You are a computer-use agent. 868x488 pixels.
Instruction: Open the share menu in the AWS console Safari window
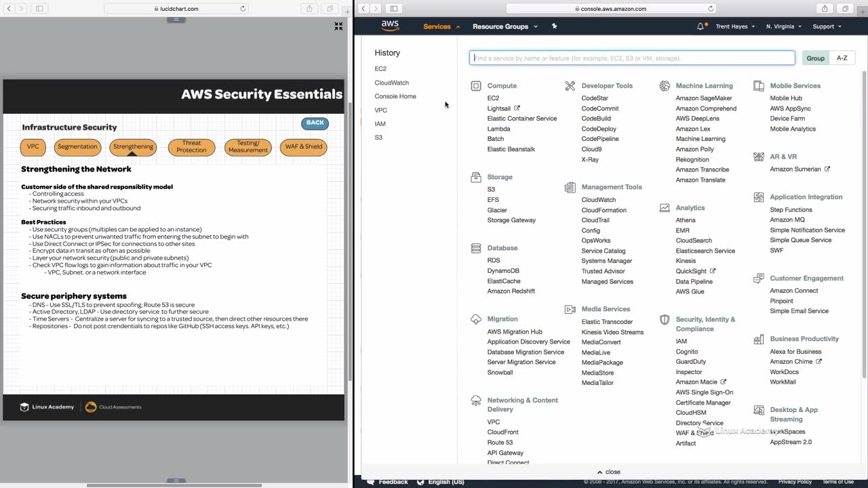coord(825,9)
